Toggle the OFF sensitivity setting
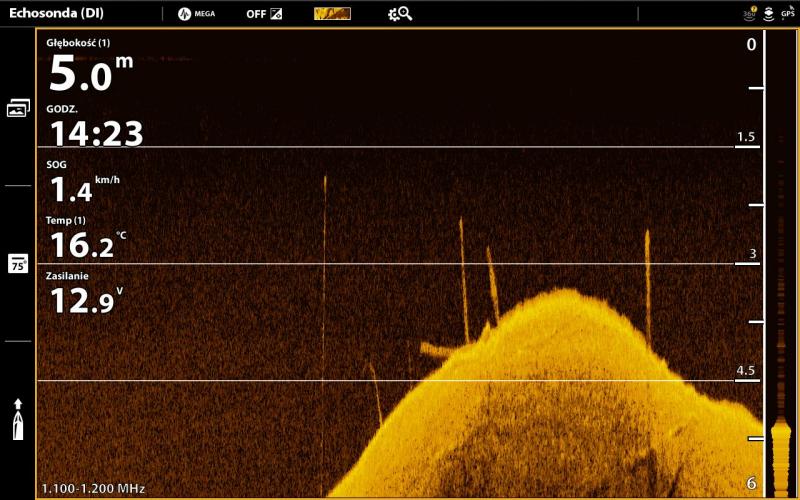This screenshot has width=800, height=500. coord(264,14)
